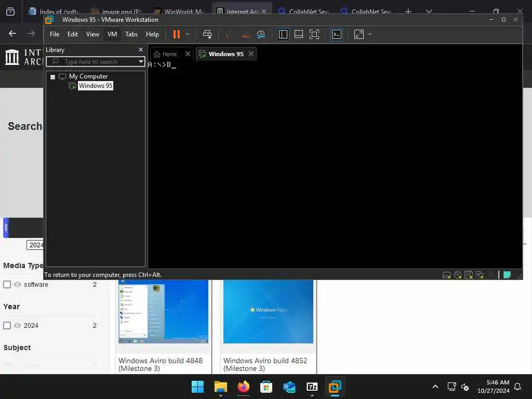Open the library search filter dropdown
The height and width of the screenshot is (399, 532).
point(141,62)
